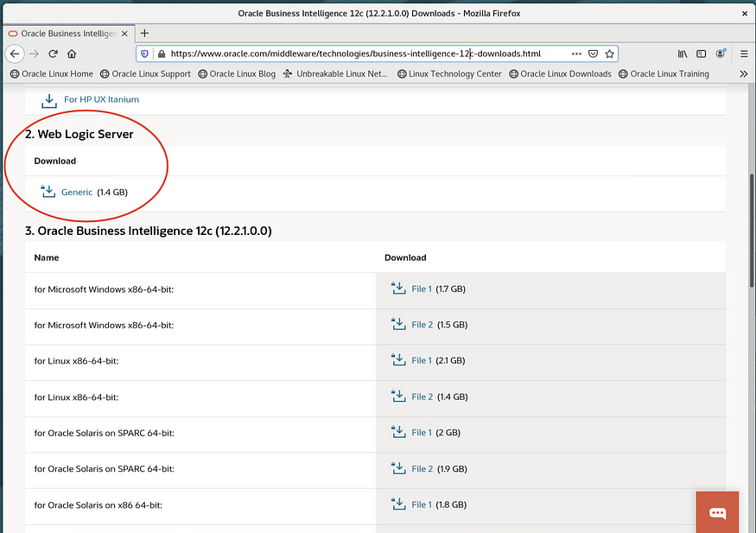Click the vertical page scrollbar thumb
Viewport: 756px width, 533px height.
(752, 231)
